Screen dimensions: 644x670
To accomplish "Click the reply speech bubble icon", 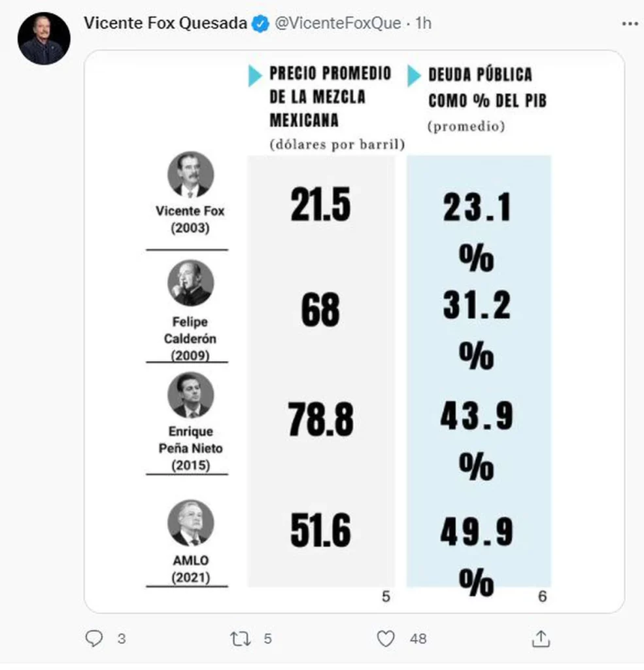I will [94, 639].
